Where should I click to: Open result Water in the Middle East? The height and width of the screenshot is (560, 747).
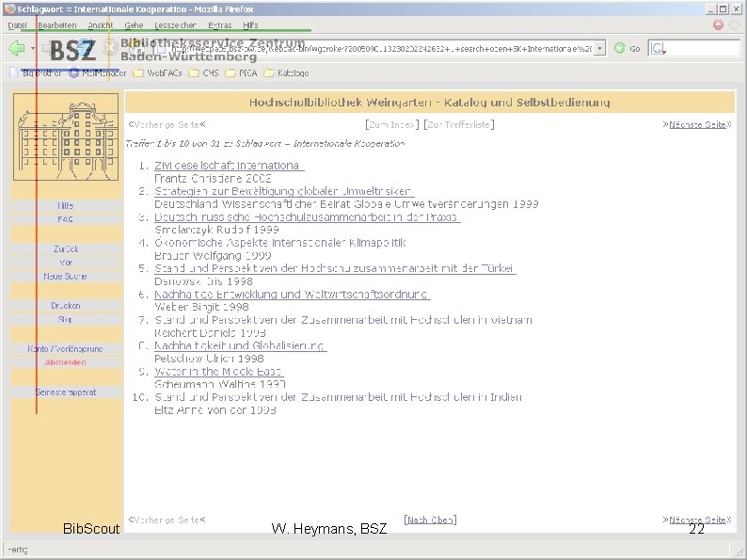tap(218, 371)
